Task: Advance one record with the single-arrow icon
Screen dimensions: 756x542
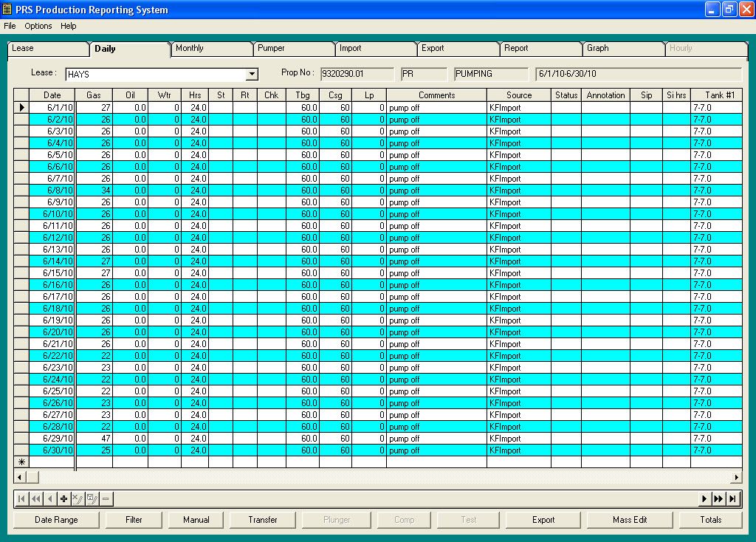Action: click(x=704, y=498)
